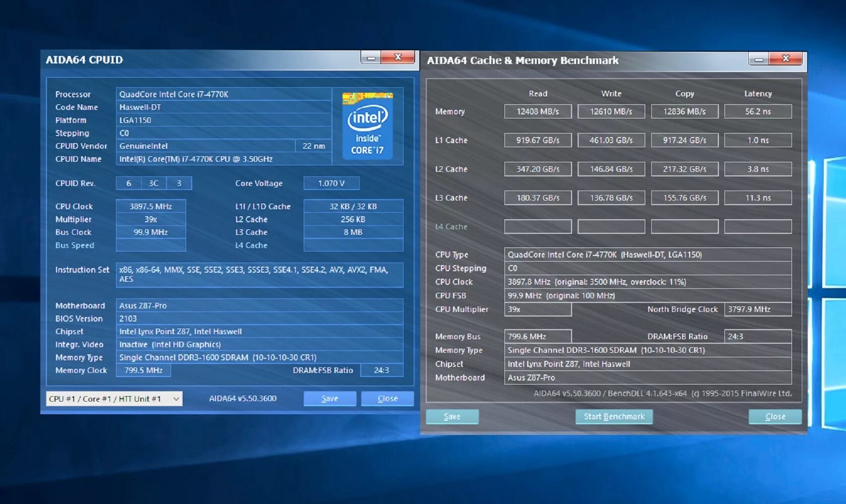Click the CPUID Vendor value GenuineIntel
The width and height of the screenshot is (846, 504).
(205, 146)
